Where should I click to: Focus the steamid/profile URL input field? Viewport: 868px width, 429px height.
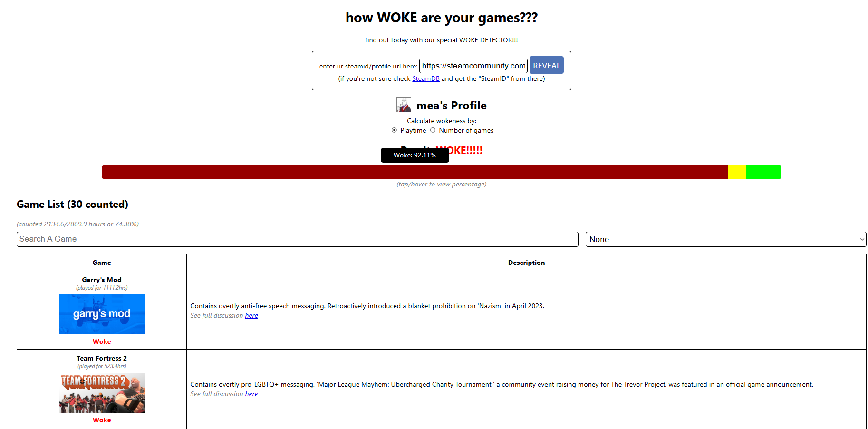pos(473,66)
